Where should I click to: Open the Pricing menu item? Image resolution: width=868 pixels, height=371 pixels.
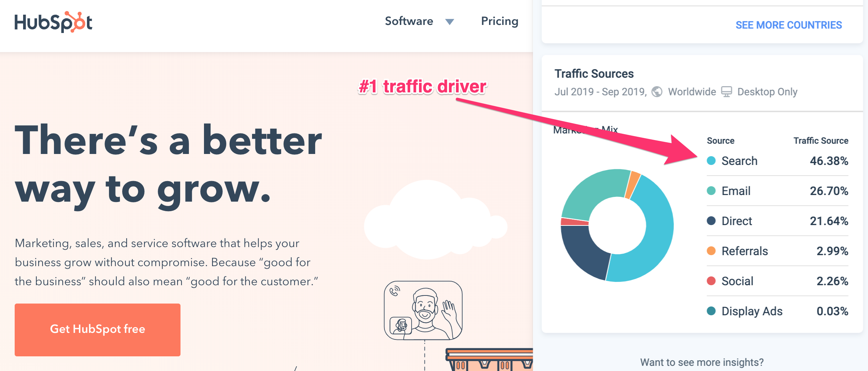pos(499,21)
